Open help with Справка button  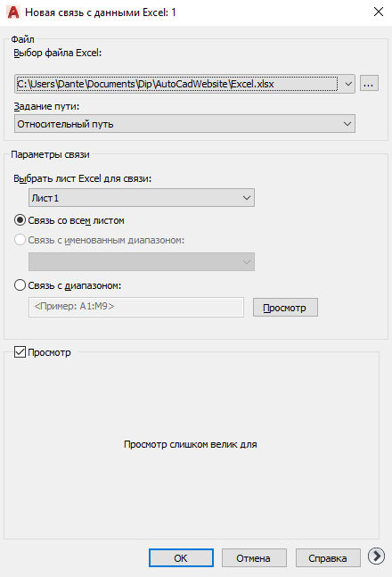[328, 558]
